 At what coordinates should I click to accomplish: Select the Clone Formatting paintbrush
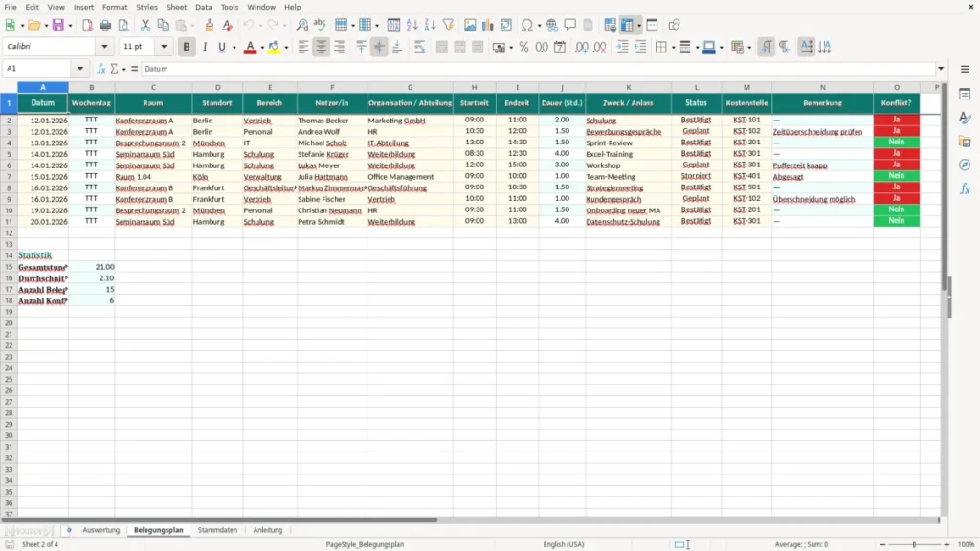tap(210, 25)
